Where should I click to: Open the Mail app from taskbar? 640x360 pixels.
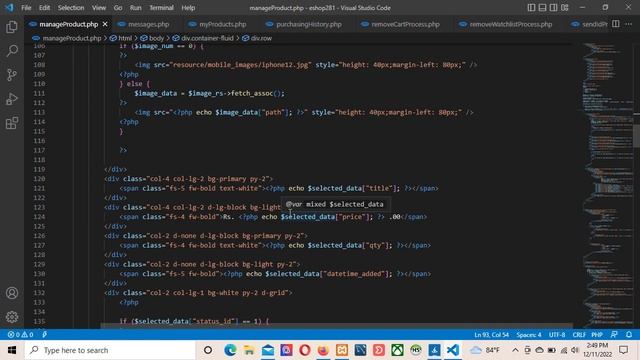pyautogui.click(x=268, y=350)
